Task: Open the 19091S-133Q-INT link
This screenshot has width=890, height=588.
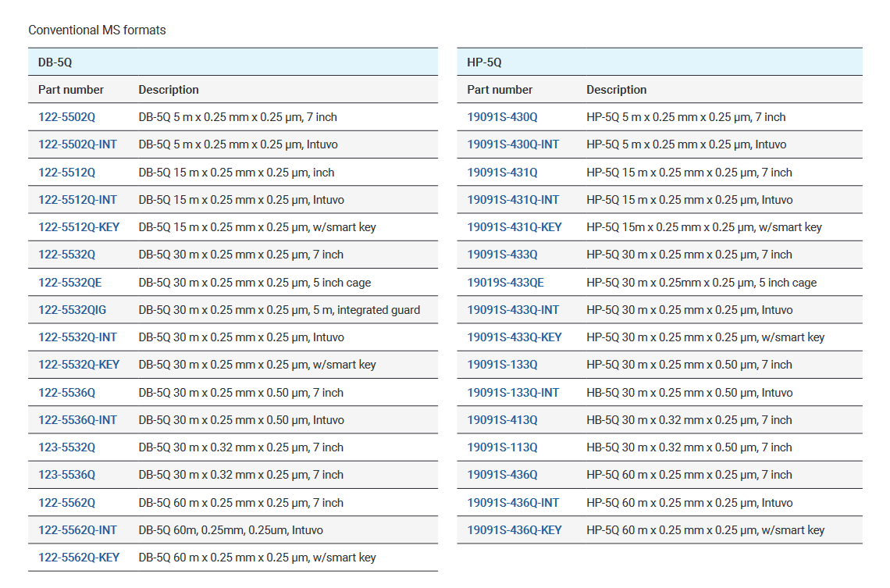Action: click(x=513, y=392)
